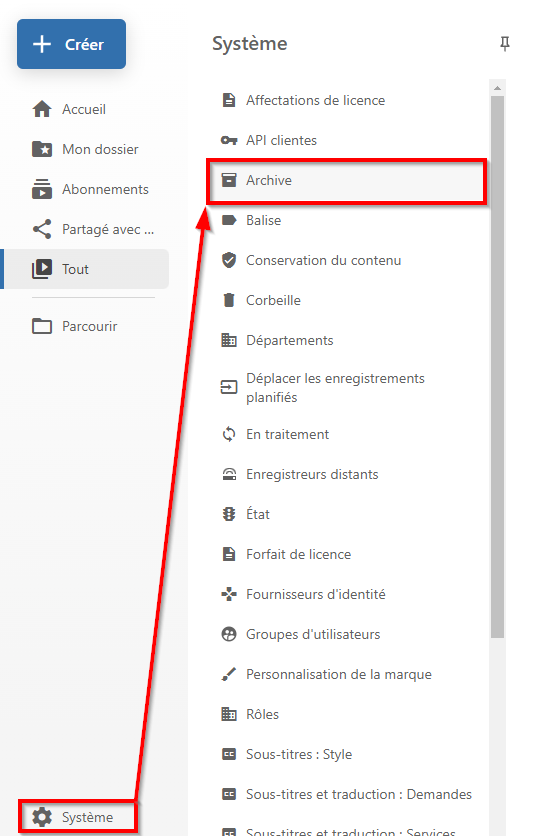535x836 pixels.
Task: Go to Accueil in the sidebar
Action: point(85,109)
